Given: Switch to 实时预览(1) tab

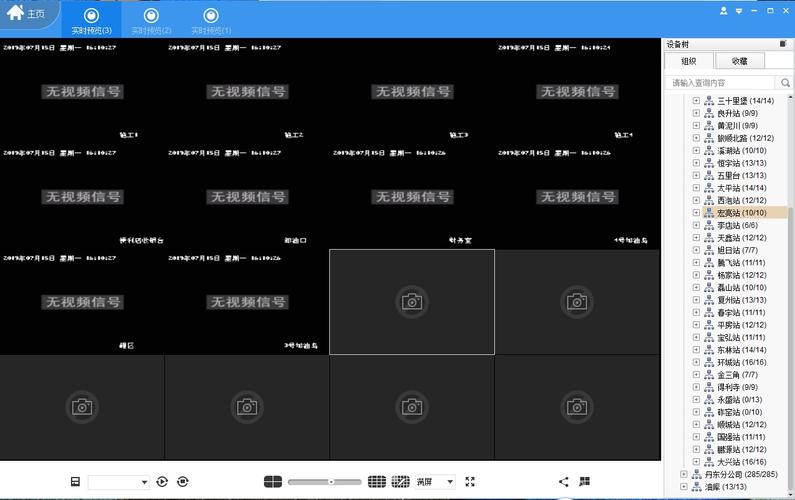Looking at the screenshot, I should coord(211,20).
